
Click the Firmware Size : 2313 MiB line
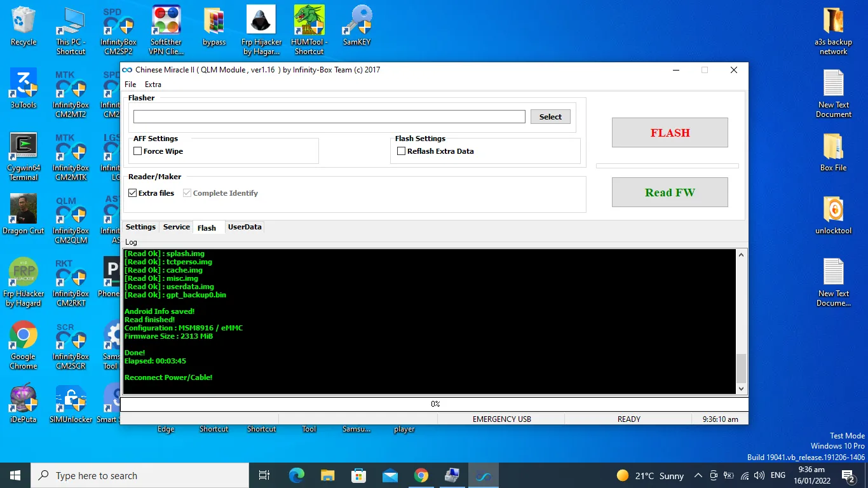(168, 336)
